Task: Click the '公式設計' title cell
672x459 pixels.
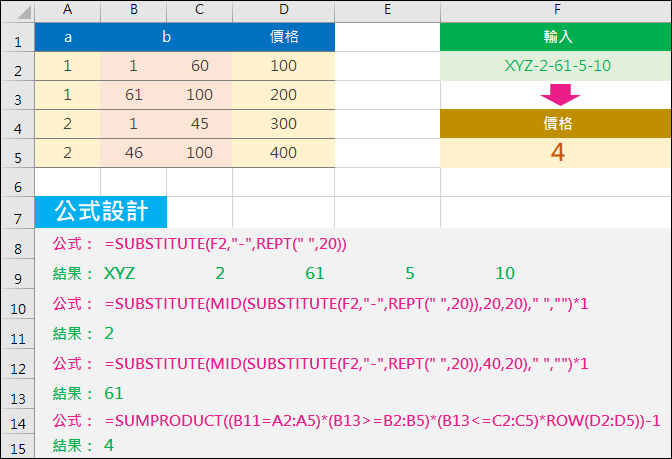Action: coord(101,212)
